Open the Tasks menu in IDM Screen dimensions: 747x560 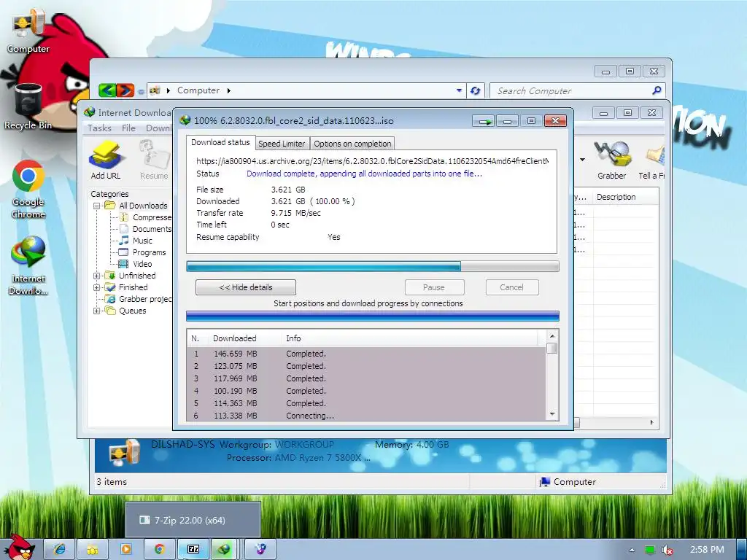point(99,128)
